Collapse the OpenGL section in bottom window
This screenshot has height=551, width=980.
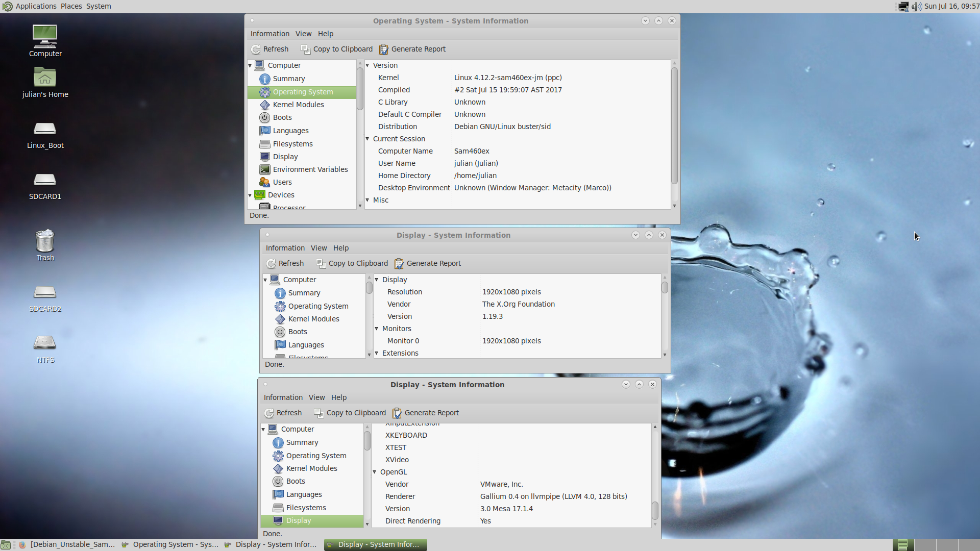(375, 472)
